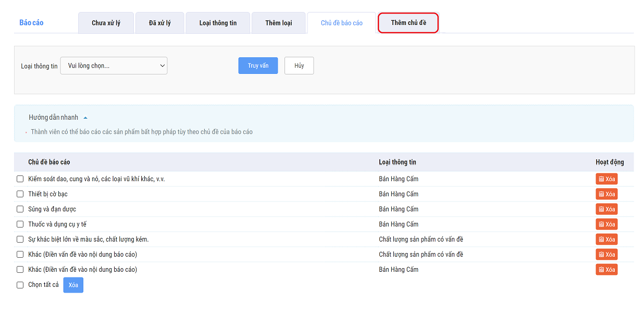Check the 'Súng và đạn dược' checkbox
Image resolution: width=644 pixels, height=328 pixels.
20,209
